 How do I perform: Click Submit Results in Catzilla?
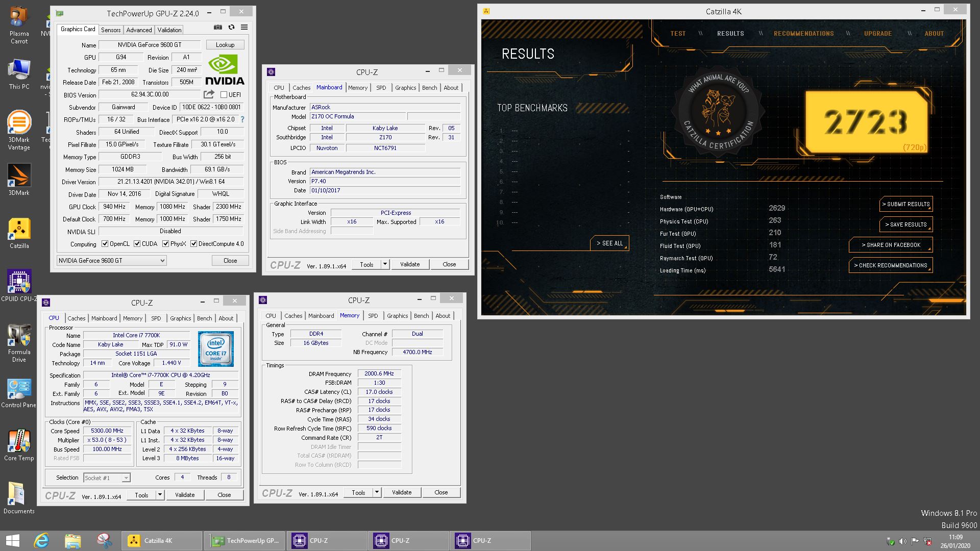pos(906,204)
